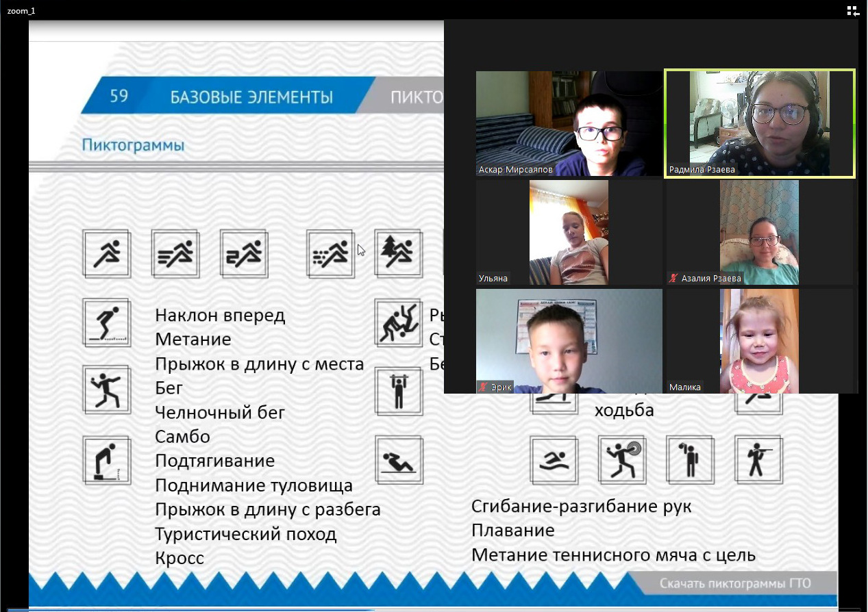Viewport: 868px width, 612px height.
Task: Click the forward bend on bench pictogram
Action: click(106, 460)
